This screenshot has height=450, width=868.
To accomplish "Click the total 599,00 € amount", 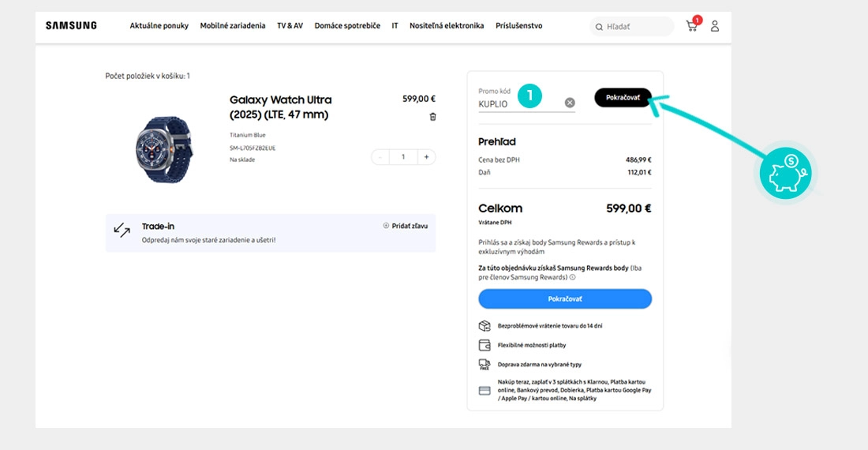I will click(x=629, y=208).
